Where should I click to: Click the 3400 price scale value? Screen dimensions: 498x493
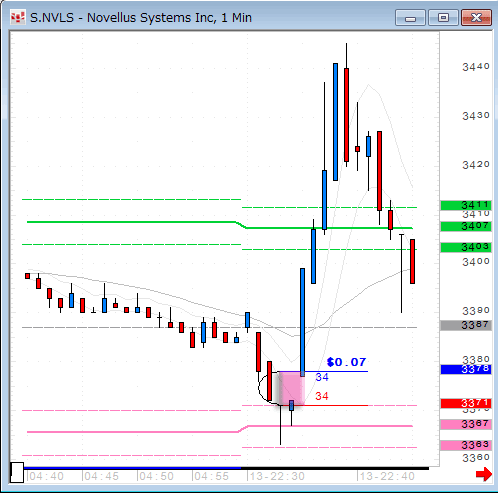[476, 262]
